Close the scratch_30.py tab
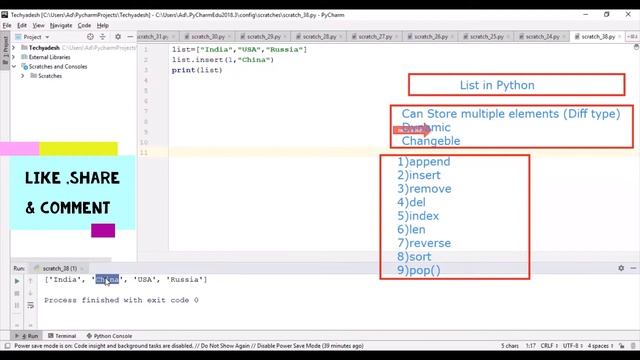Viewport: 640px width, 360px height. coord(229,37)
